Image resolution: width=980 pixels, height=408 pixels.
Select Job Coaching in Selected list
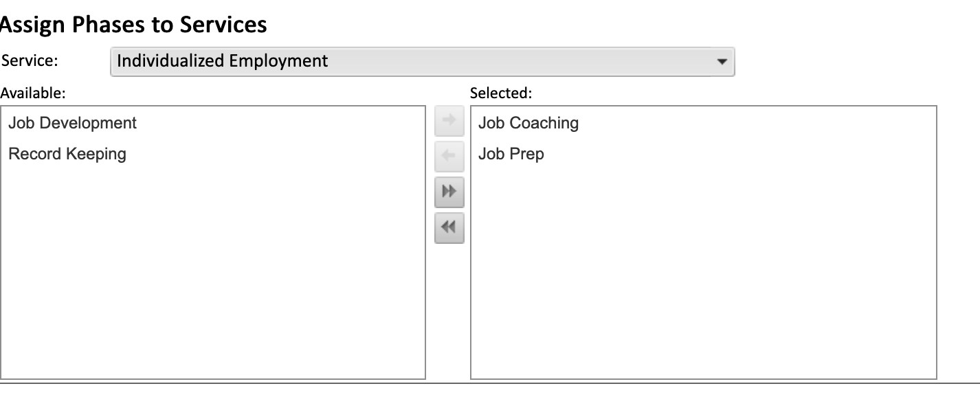click(x=528, y=123)
